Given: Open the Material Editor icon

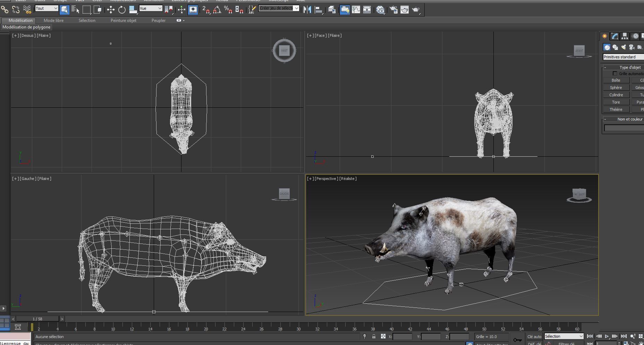Looking at the screenshot, I should tap(381, 10).
